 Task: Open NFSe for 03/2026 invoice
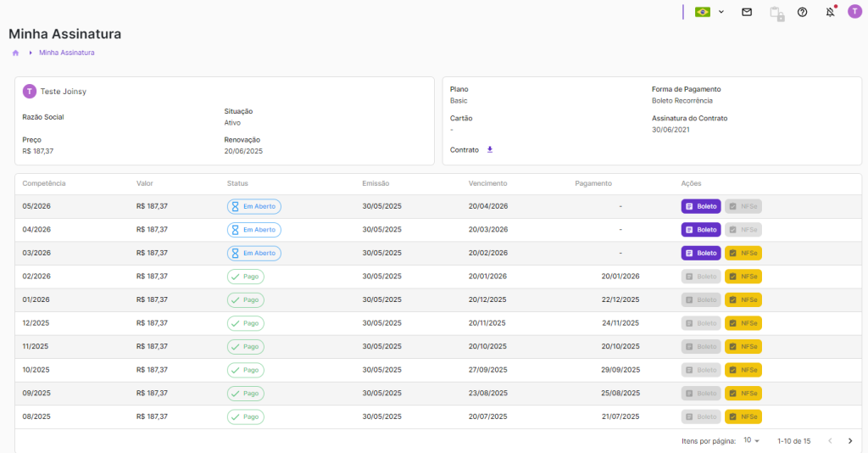743,253
